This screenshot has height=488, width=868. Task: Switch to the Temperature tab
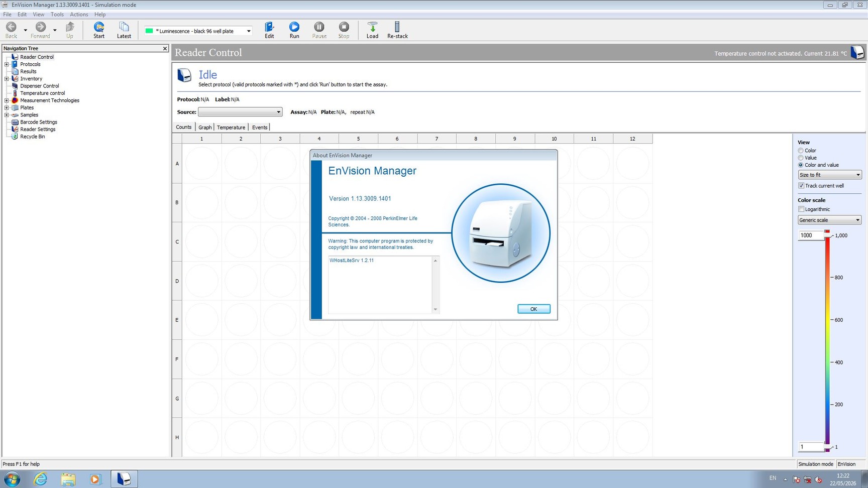click(231, 128)
